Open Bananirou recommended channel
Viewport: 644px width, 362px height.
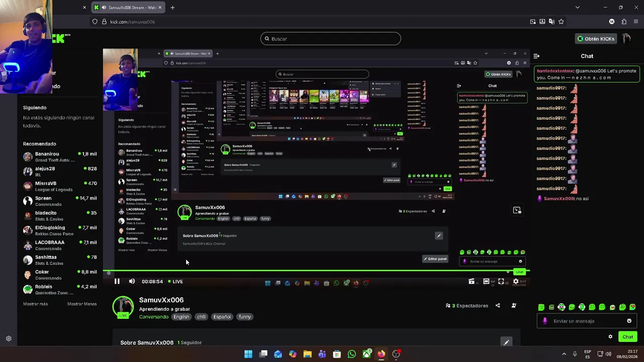[60, 156]
